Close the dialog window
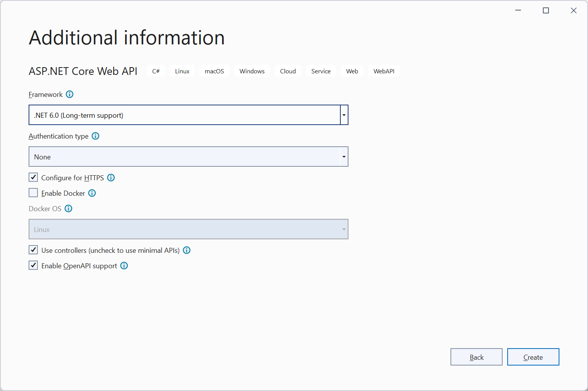 (x=573, y=10)
